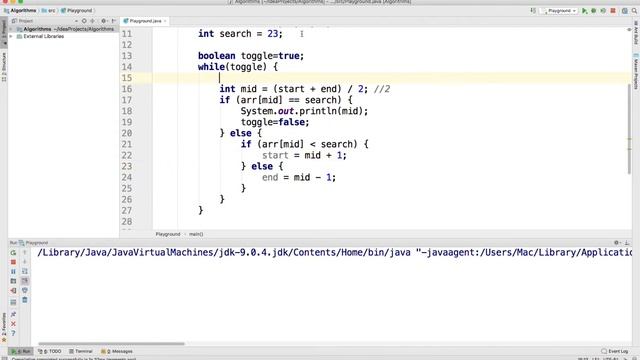Click the Build project icon before run configuration
This screenshot has height=360, width=640.
click(533, 11)
